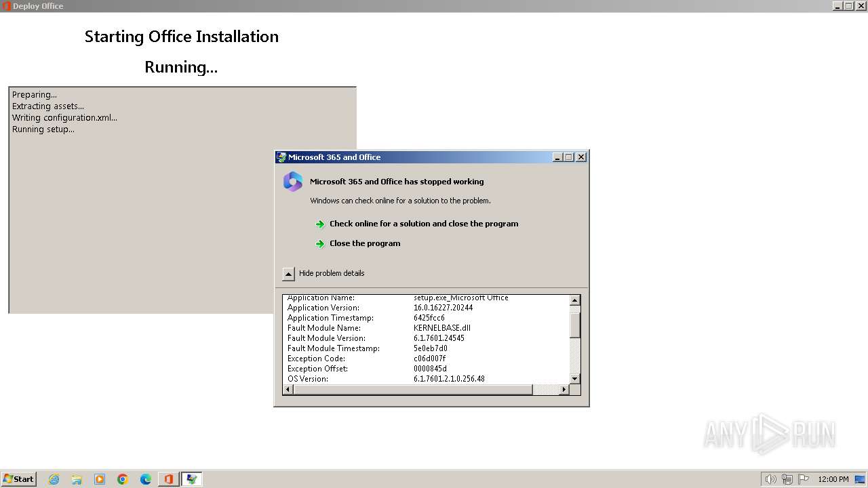The image size is (868, 488).
Task: Click the Fault Module Name label
Action: [x=324, y=328]
